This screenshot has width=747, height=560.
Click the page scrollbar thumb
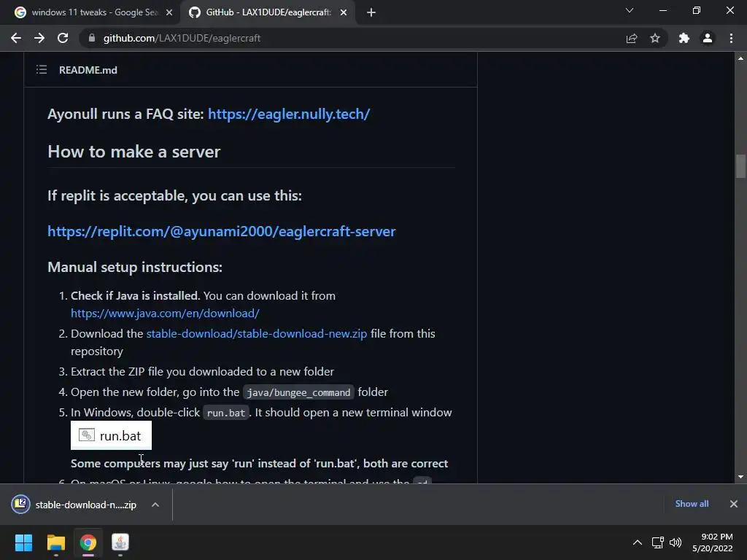[x=740, y=166]
